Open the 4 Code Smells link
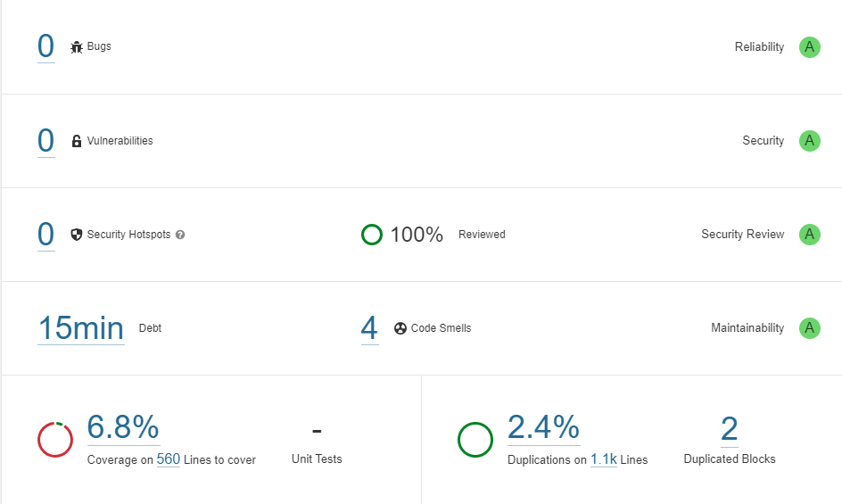 pos(369,328)
